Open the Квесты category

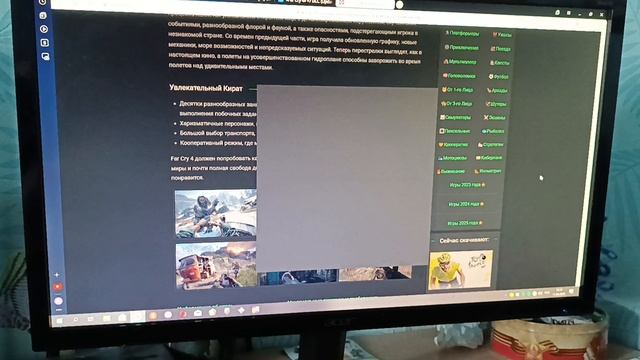coord(500,63)
